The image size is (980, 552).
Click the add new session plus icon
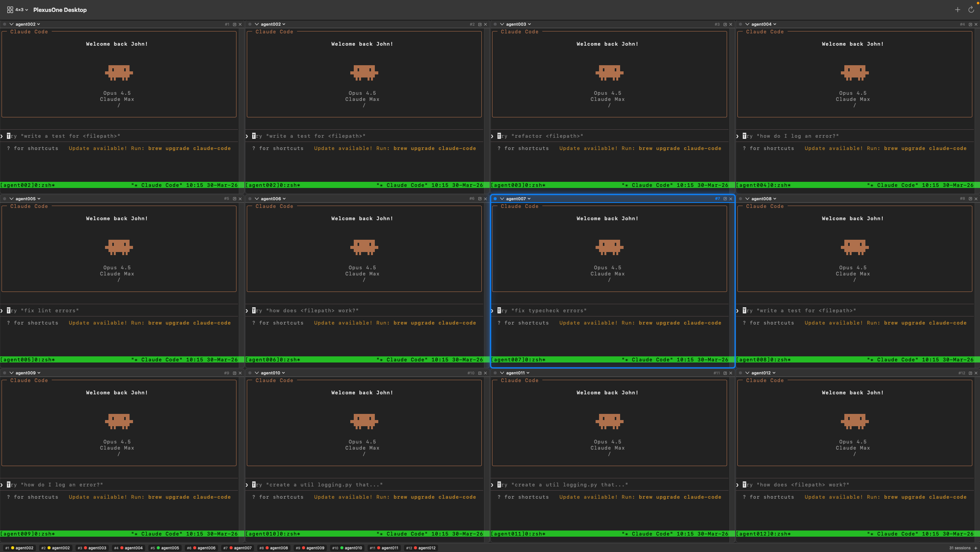[957, 10]
